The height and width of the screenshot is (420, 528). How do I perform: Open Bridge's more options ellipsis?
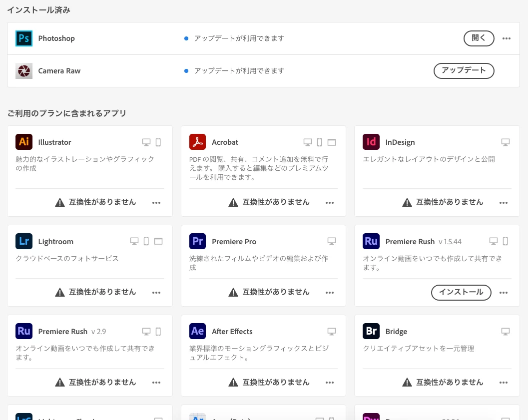504,383
